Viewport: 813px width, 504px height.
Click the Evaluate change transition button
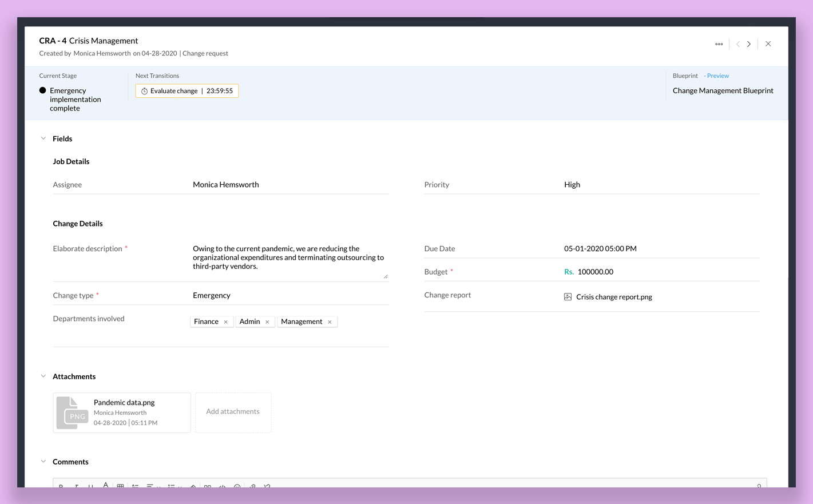187,91
